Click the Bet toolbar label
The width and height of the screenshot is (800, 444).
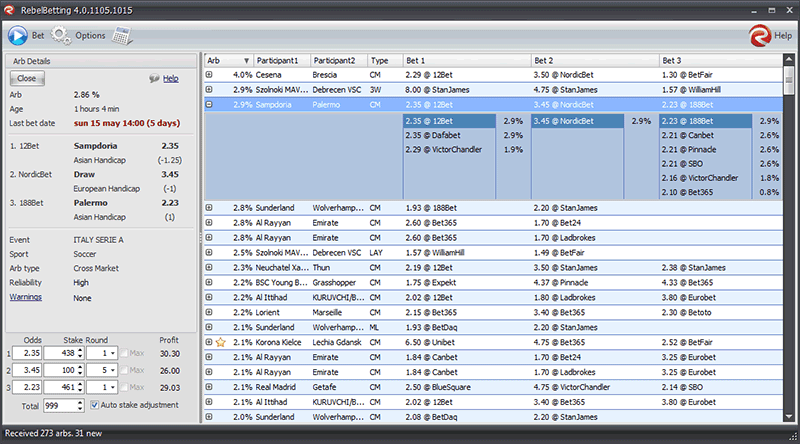(x=38, y=36)
